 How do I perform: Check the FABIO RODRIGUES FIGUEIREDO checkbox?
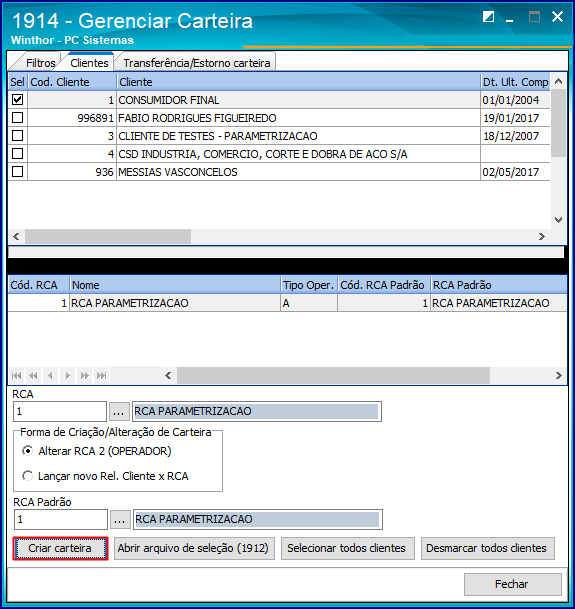click(17, 118)
